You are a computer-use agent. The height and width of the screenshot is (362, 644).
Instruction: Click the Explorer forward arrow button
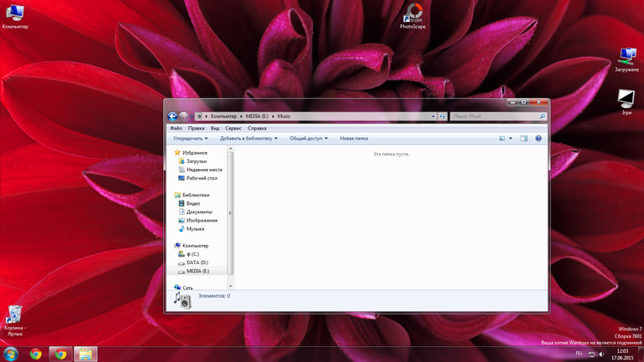click(x=184, y=116)
